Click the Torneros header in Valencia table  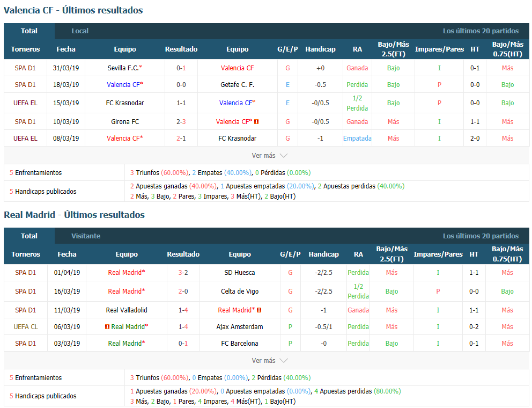pyautogui.click(x=25, y=49)
